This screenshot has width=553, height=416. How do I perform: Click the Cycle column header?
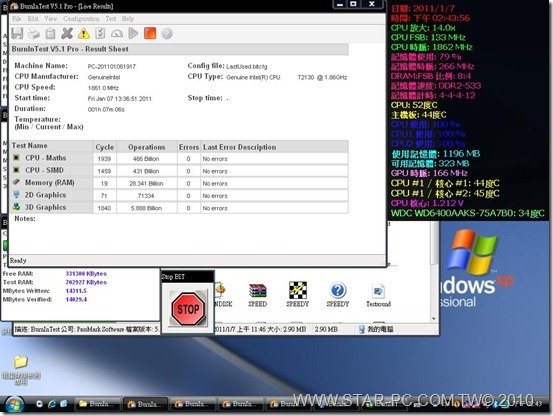coord(105,147)
